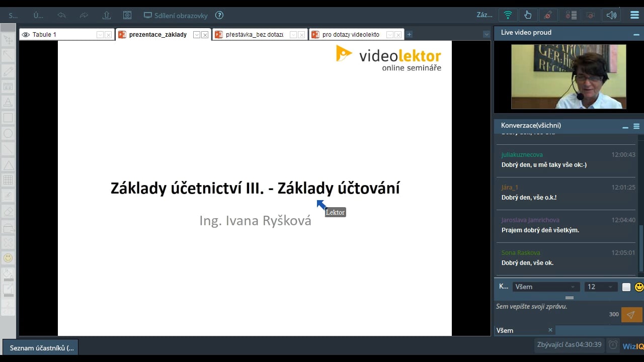Minimize the Live video proud panel
Screen dimensions: 644x362
636,35
